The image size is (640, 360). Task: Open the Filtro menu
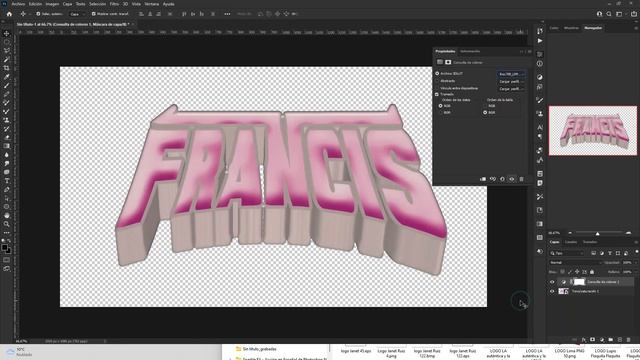(114, 4)
